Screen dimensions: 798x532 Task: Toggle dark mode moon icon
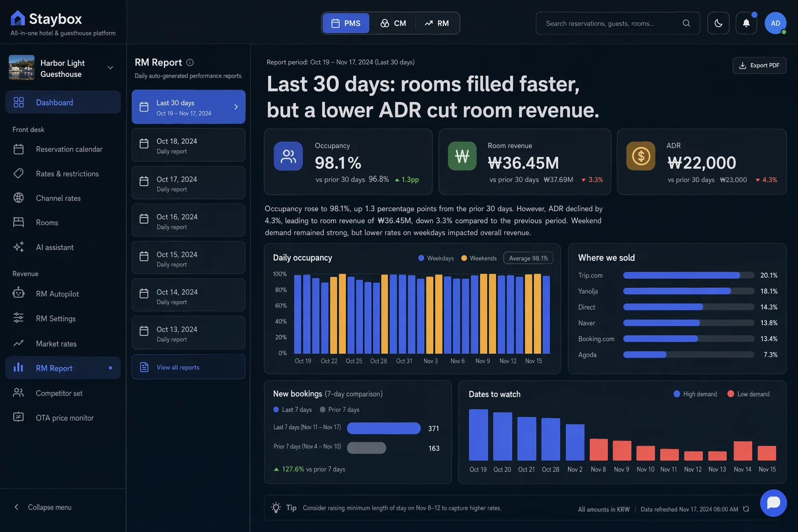pyautogui.click(x=719, y=23)
